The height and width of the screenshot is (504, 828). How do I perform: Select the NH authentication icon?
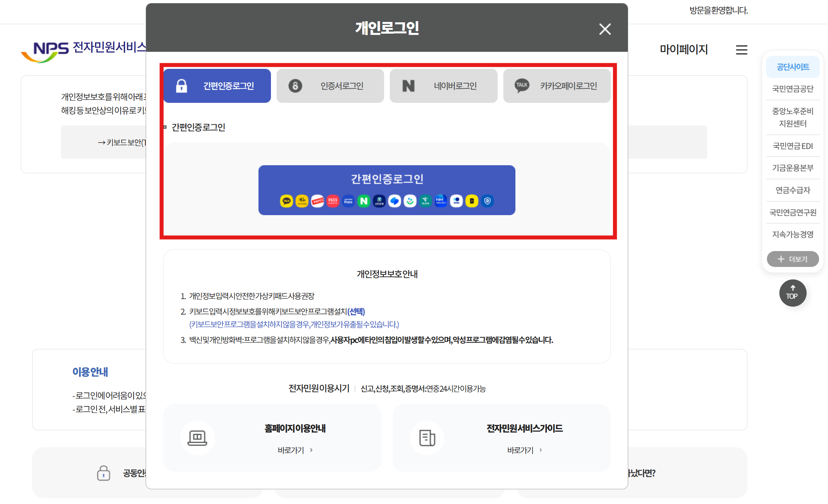pos(440,201)
